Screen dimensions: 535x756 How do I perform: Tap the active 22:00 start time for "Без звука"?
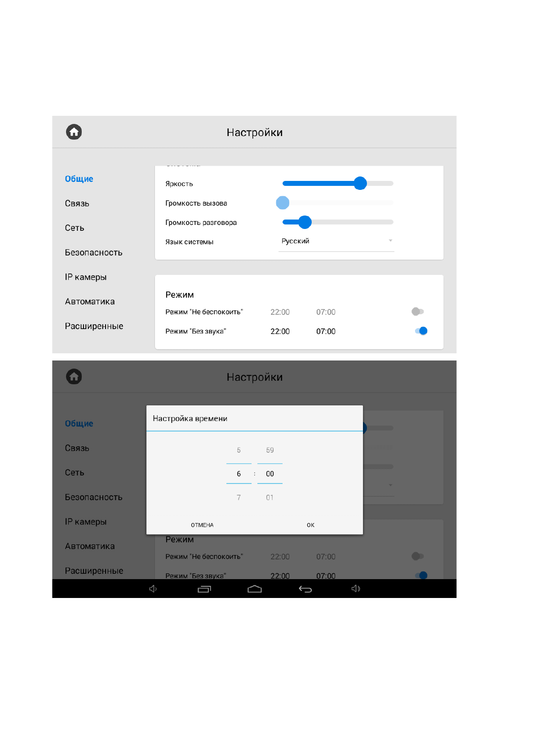[280, 331]
